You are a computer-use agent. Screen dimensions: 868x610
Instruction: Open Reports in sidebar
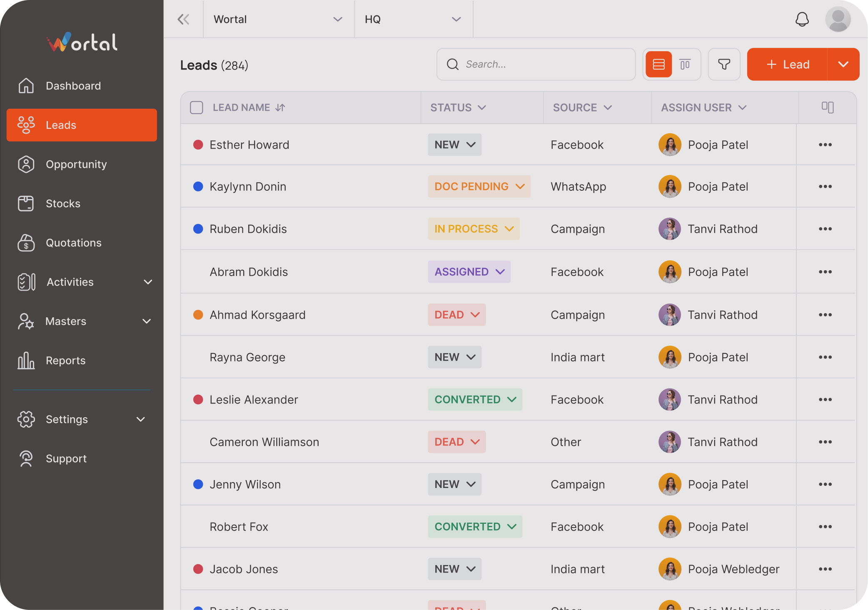pos(82,360)
